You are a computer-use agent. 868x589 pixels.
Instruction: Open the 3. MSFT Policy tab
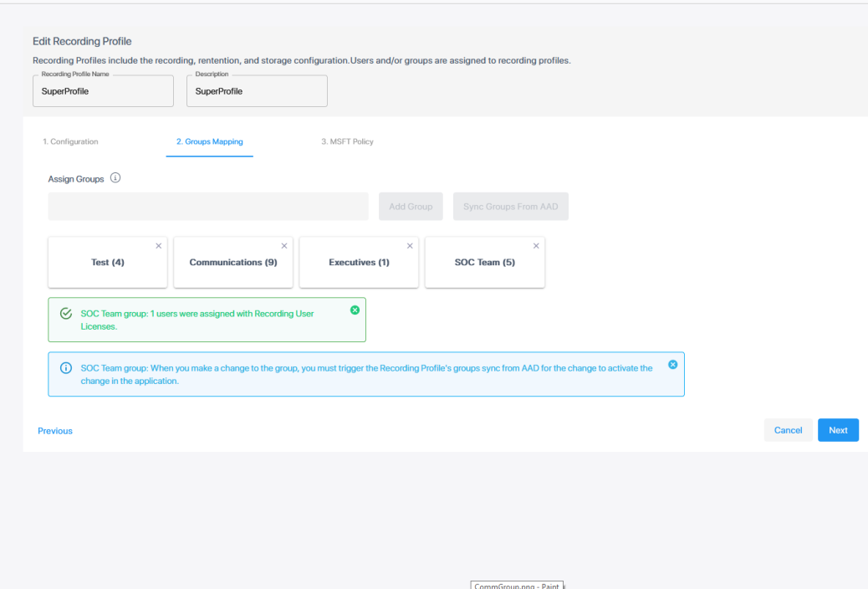347,141
